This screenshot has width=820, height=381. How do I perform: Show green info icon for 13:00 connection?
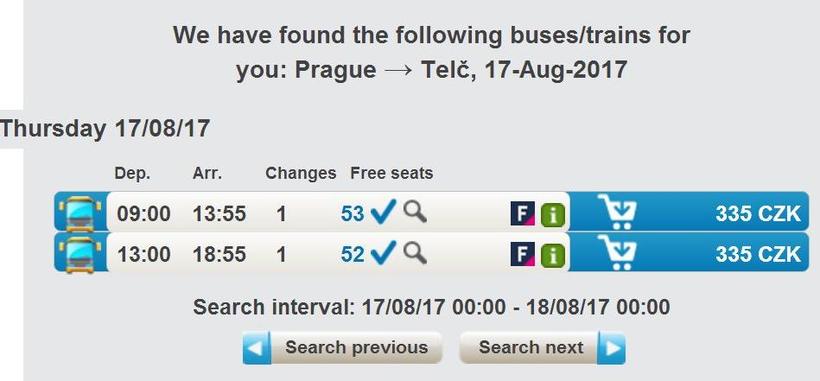[553, 256]
